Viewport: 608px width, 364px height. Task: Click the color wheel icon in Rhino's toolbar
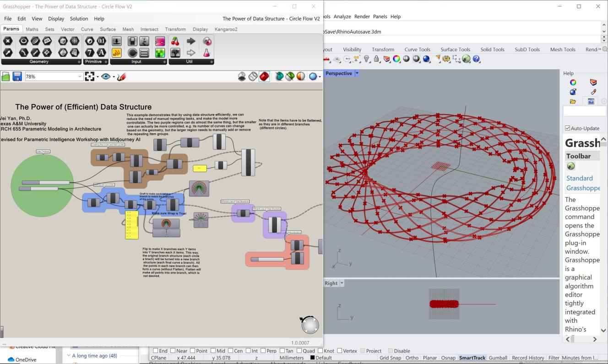[x=396, y=59]
